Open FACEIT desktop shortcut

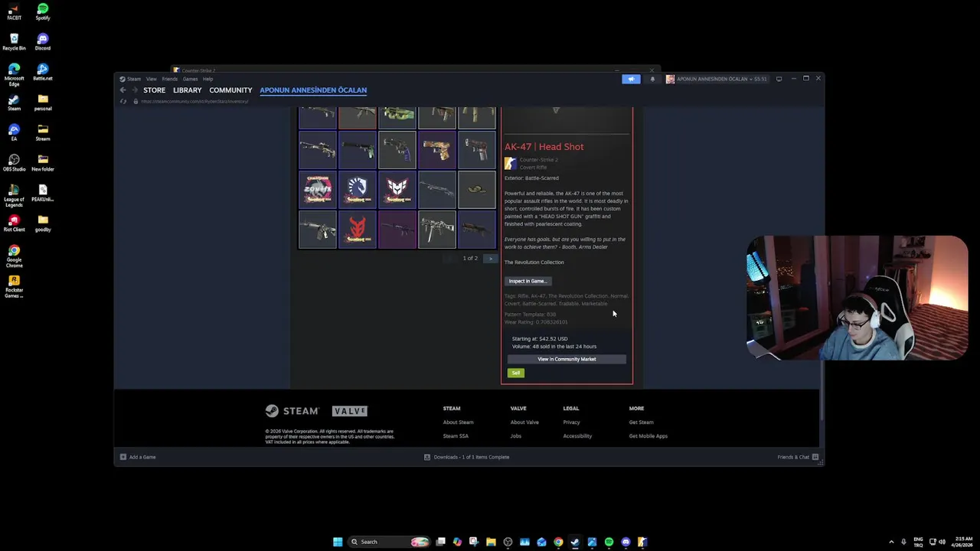click(14, 11)
